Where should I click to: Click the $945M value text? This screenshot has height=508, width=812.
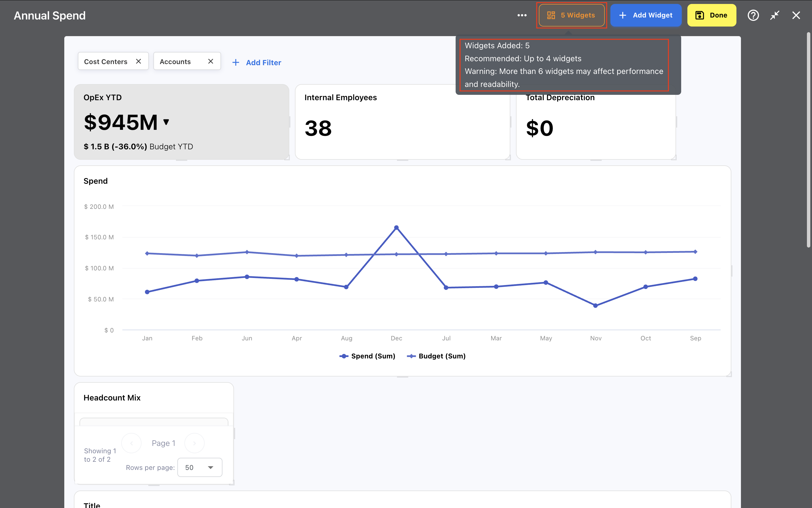(x=121, y=122)
